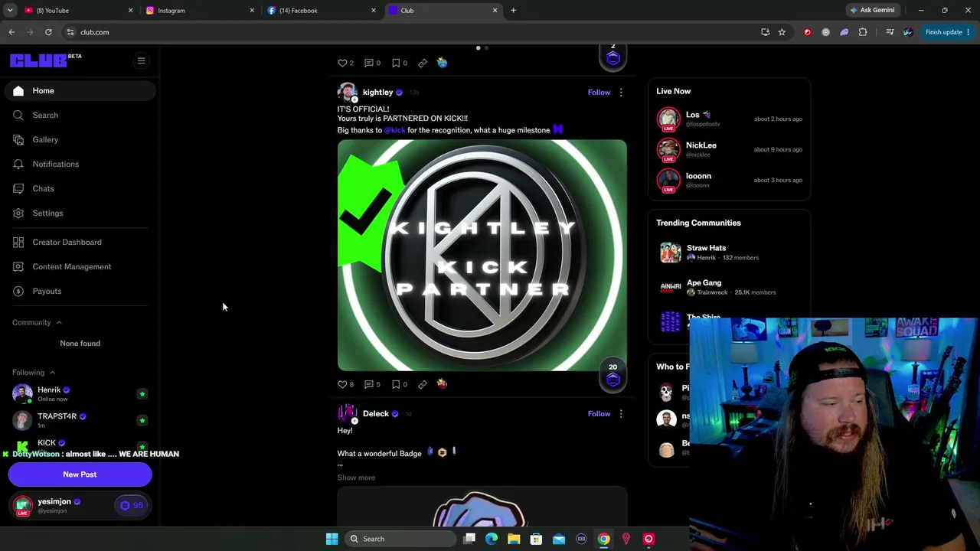Open the @kick mention link
The height and width of the screenshot is (551, 980).
[394, 130]
